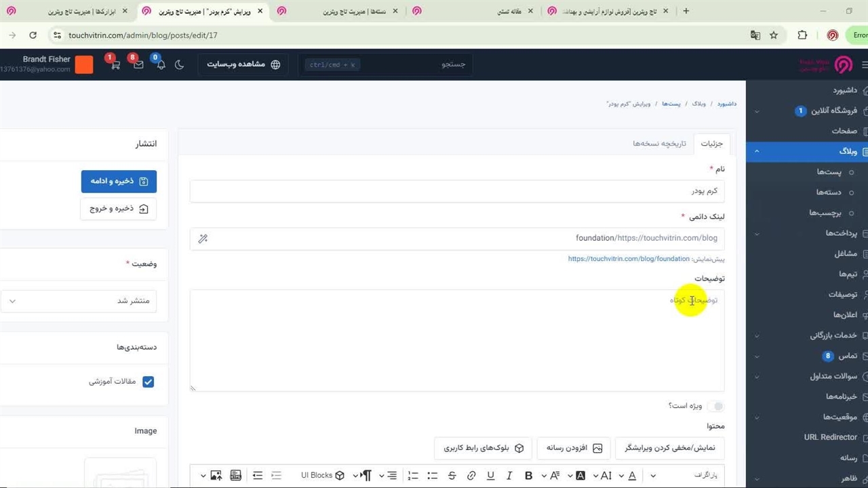This screenshot has width=868, height=488.
Task: Click into the "توضیحات" description text area
Action: coord(456,340)
